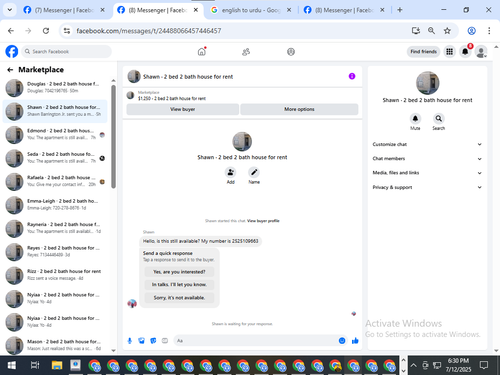Viewport: 500px width, 375px height.
Task: Open the View buyer profile link
Action: click(x=263, y=221)
